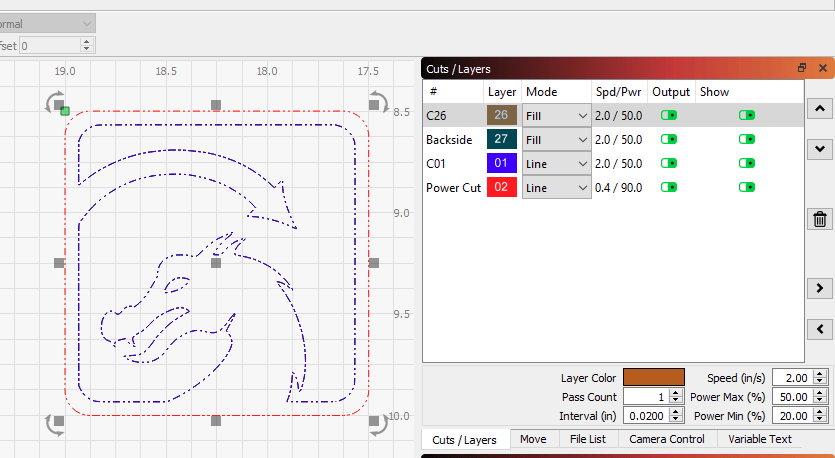
Task: Click the Pass Count spinner arrows
Action: click(676, 397)
